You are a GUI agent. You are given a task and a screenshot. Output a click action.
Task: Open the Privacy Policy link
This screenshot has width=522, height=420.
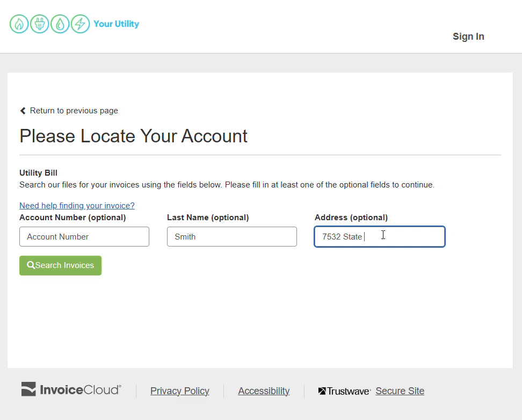pyautogui.click(x=180, y=391)
